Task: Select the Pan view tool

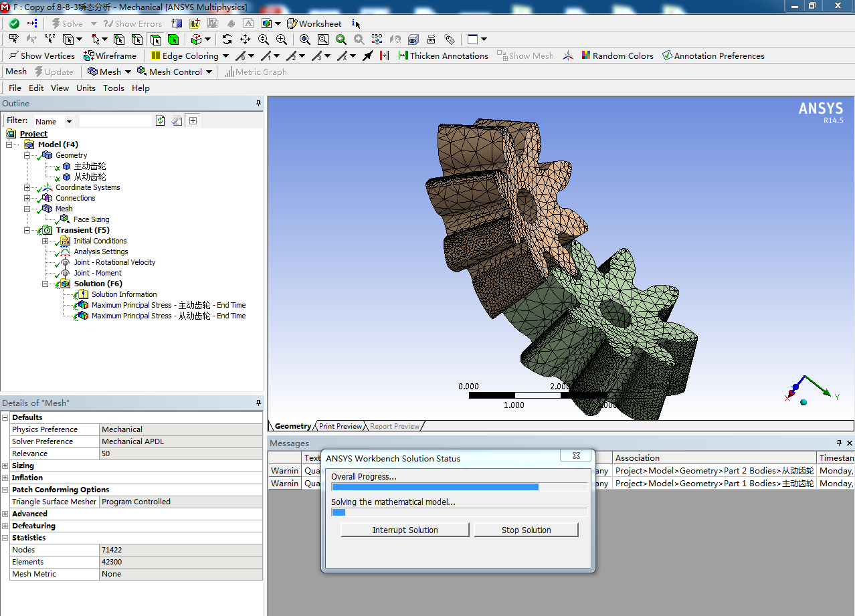Action: click(246, 39)
